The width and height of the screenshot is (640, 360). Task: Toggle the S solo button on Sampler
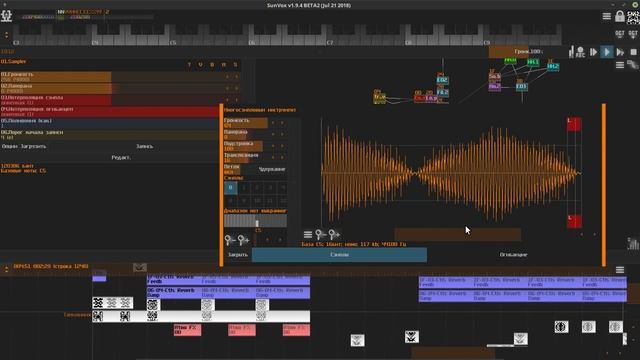click(x=236, y=64)
